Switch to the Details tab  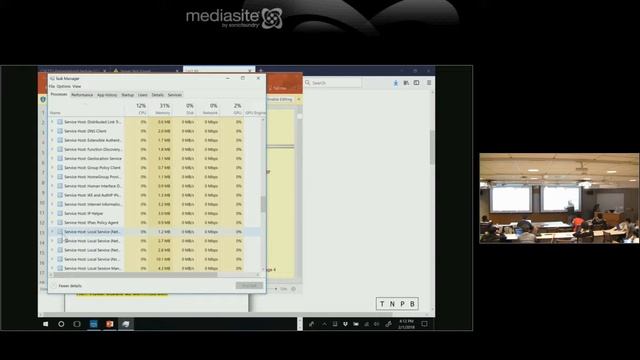[x=158, y=95]
